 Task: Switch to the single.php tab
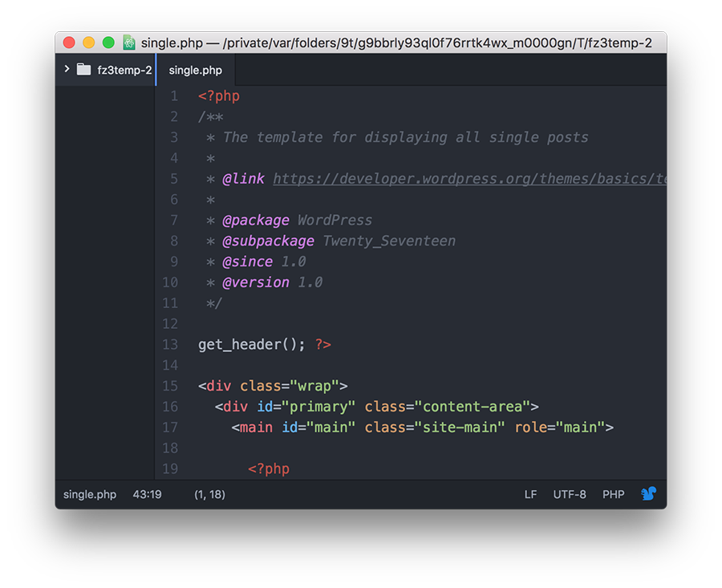(195, 70)
